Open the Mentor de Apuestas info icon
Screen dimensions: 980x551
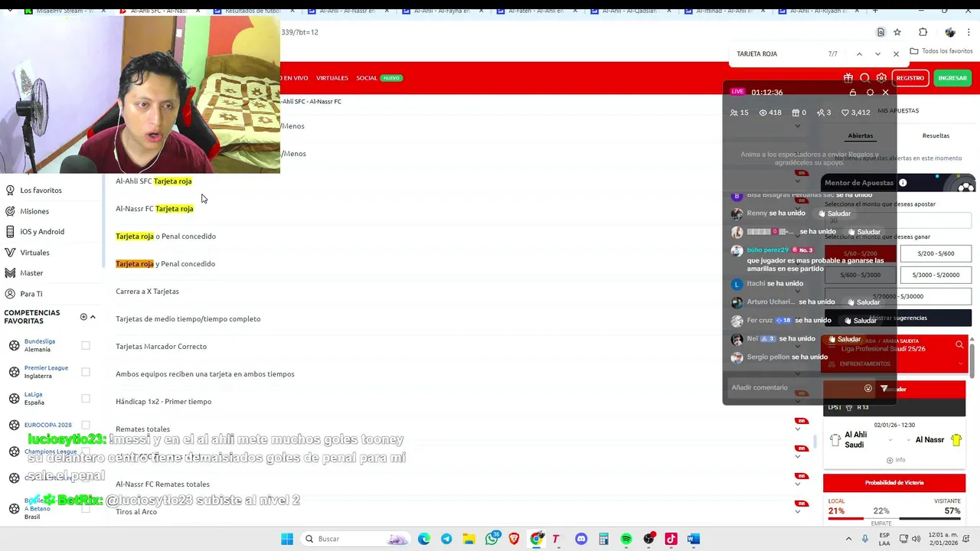click(x=903, y=183)
